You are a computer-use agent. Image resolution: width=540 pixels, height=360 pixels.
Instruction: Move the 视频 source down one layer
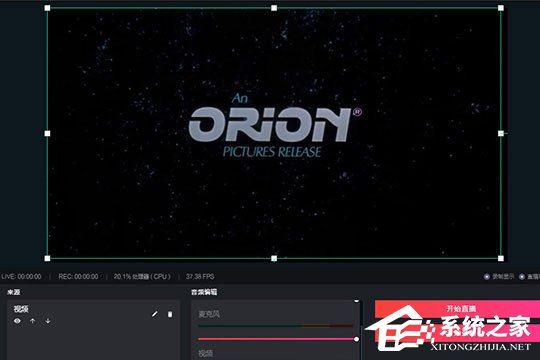[x=48, y=321]
